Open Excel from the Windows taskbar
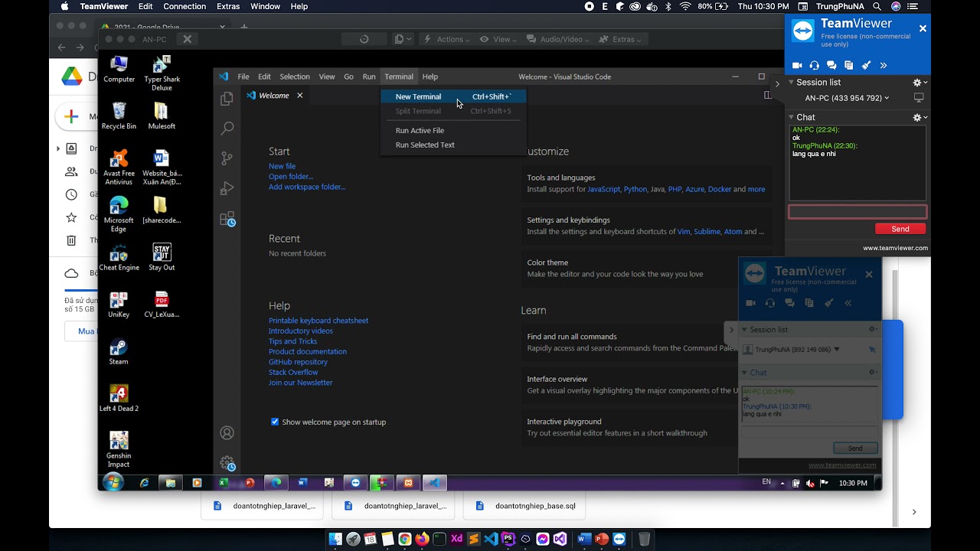The width and height of the screenshot is (980, 551). (x=224, y=483)
